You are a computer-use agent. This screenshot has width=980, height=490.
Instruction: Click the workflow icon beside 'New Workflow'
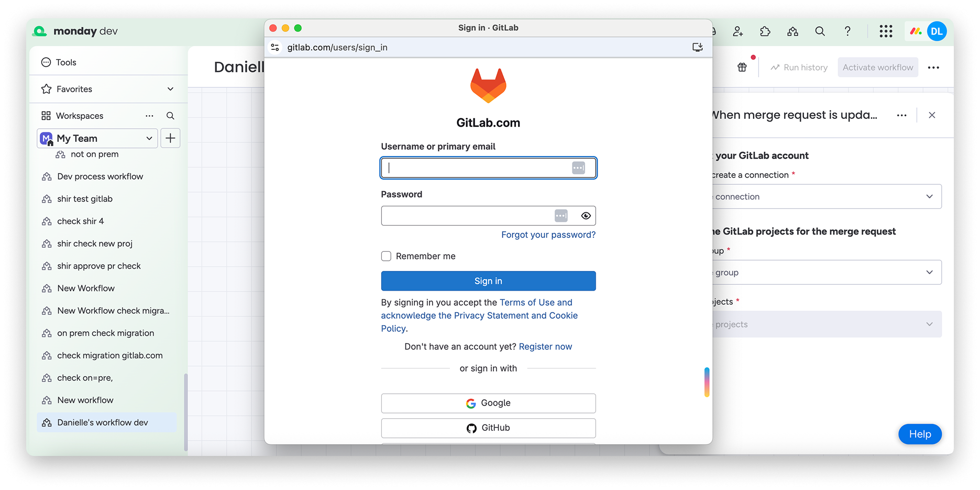coord(47,288)
